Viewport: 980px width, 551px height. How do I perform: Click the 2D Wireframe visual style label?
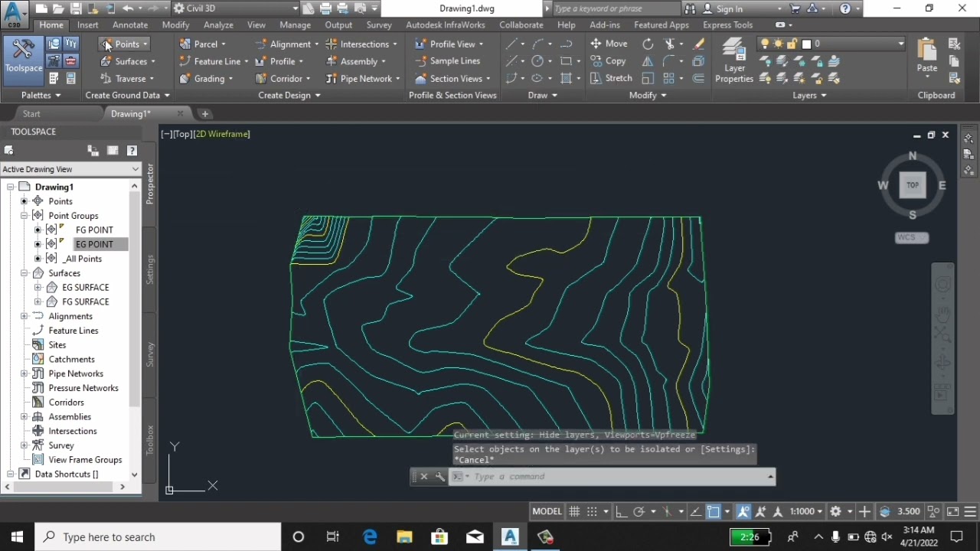click(x=222, y=134)
